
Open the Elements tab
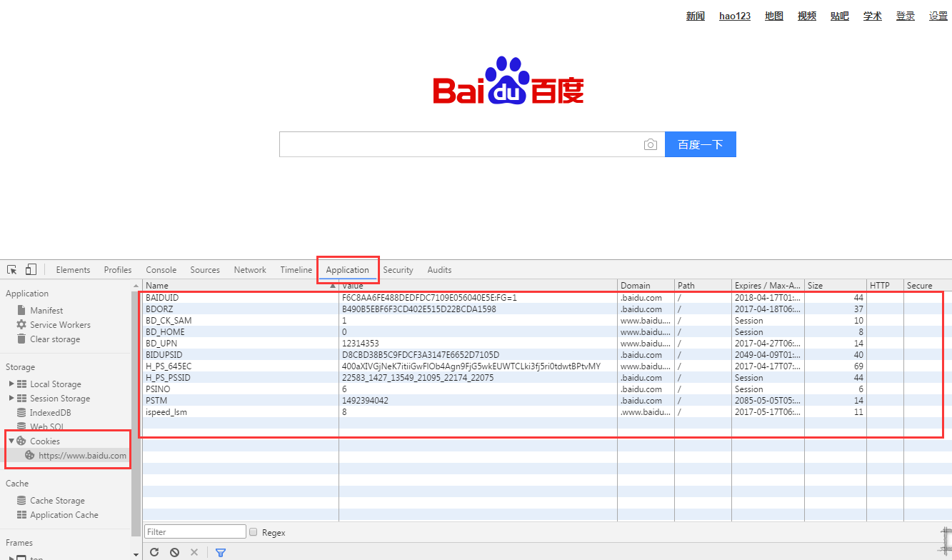click(73, 269)
